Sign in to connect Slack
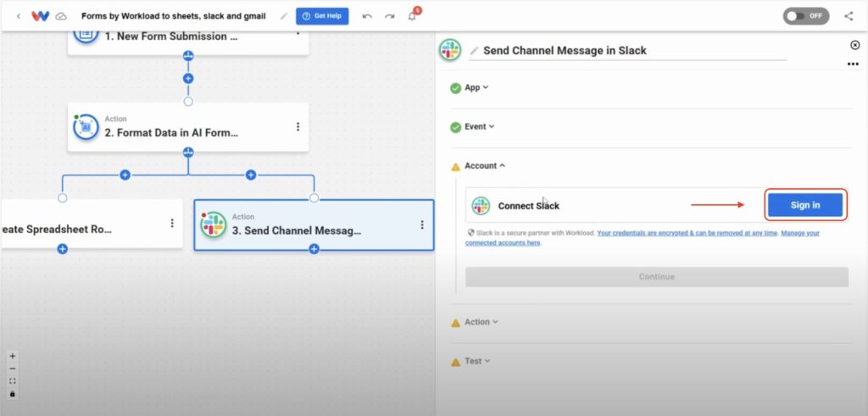Image resolution: width=868 pixels, height=416 pixels. coord(805,205)
